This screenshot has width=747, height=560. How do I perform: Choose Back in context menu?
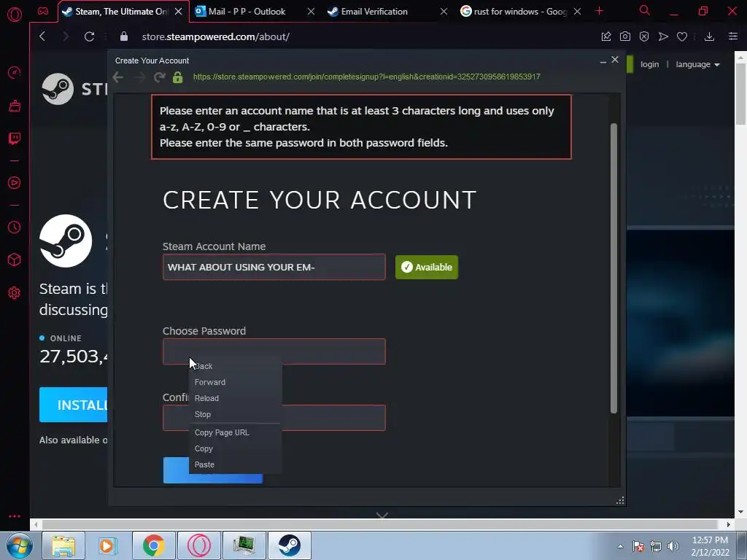pyautogui.click(x=236, y=366)
